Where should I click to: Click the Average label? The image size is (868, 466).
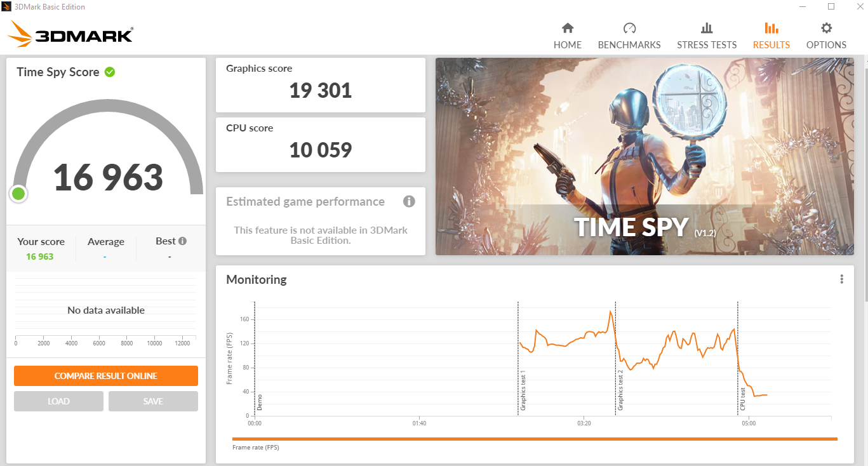point(106,242)
